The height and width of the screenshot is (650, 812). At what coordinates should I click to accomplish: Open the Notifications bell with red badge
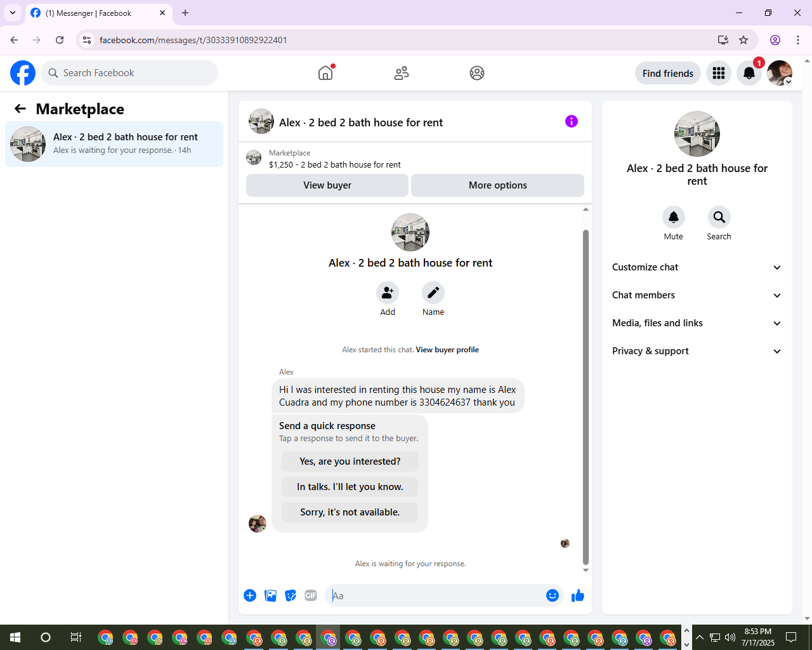[749, 73]
